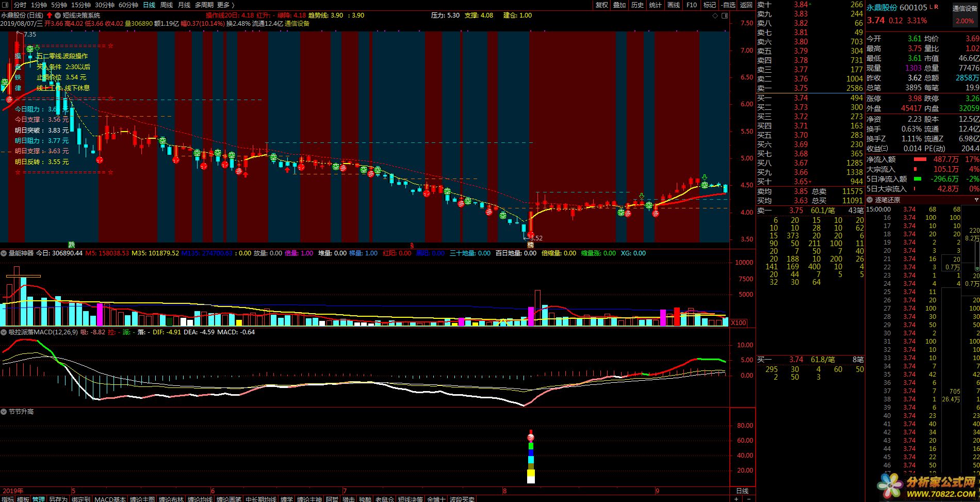Click the 涨停 3.98 limit-up value

(x=914, y=99)
